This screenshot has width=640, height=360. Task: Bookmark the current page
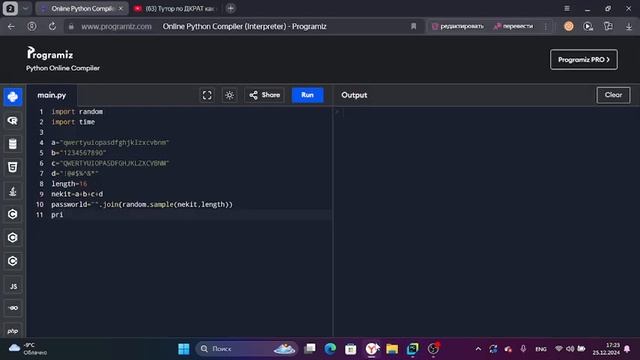[413, 27]
